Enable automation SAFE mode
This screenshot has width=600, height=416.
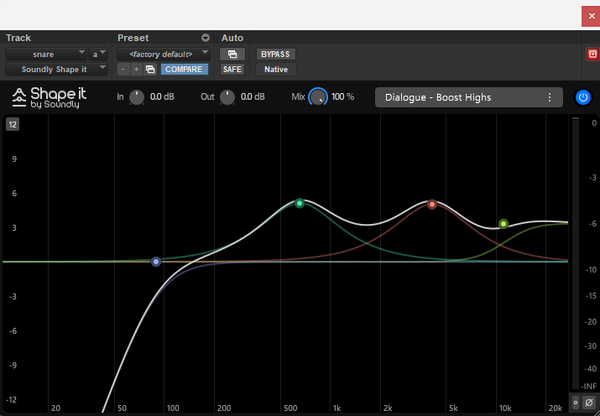pyautogui.click(x=232, y=69)
